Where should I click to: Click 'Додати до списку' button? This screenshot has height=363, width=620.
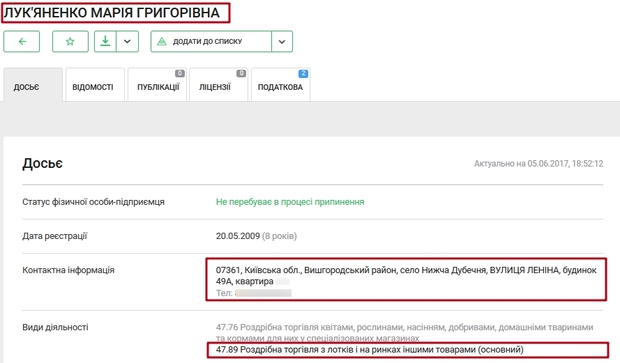[211, 41]
